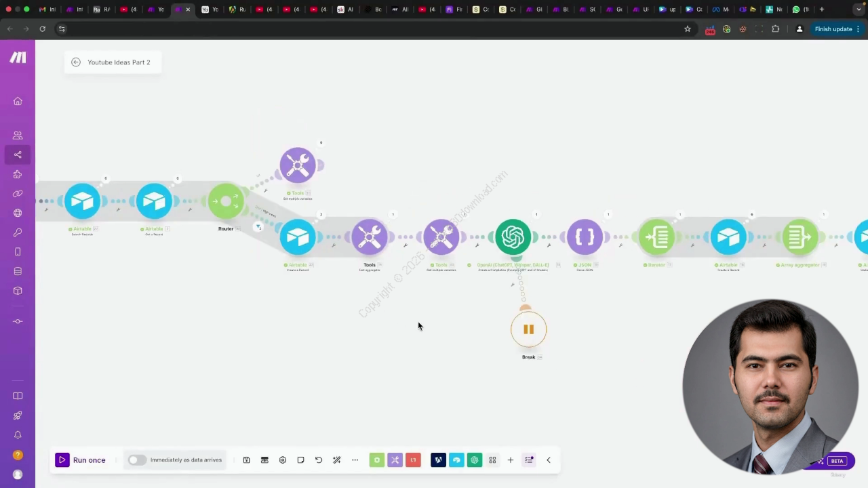Open a new browser tab

pos(822,9)
